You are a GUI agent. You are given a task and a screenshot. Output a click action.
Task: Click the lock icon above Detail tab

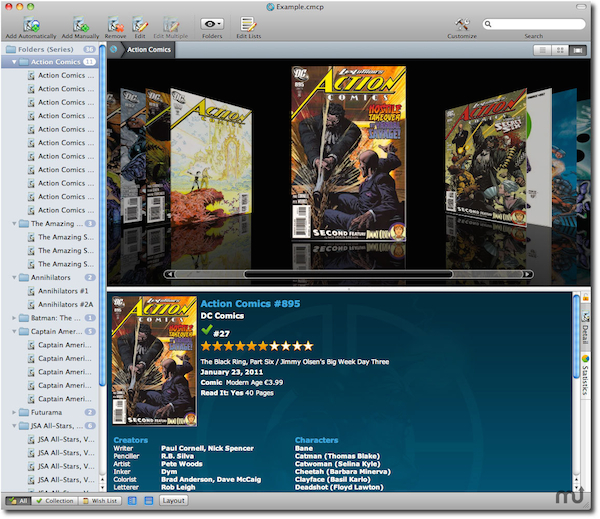point(585,297)
